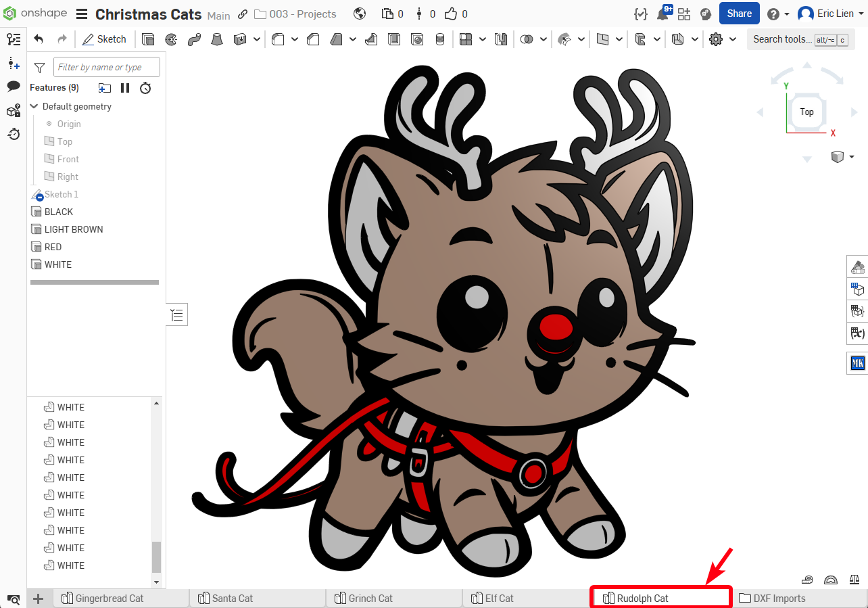
Task: Select the Plane tool
Action: pyautogui.click(x=603, y=39)
